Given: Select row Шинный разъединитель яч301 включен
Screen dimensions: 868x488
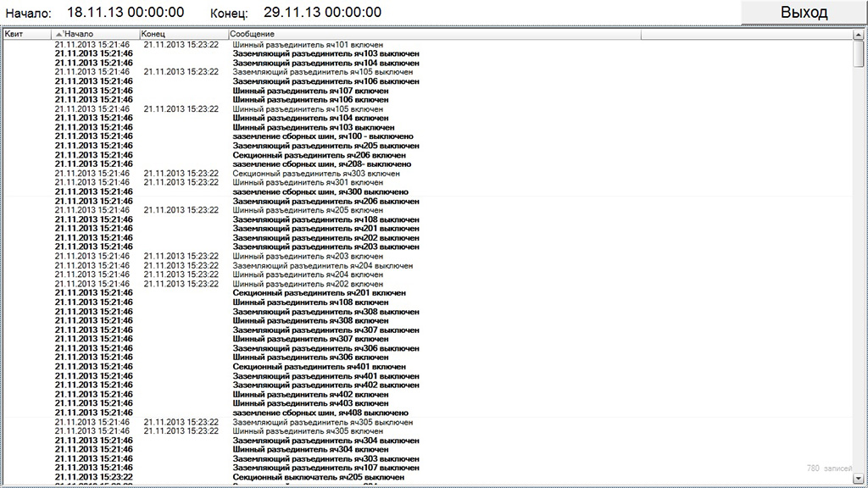Looking at the screenshot, I should click(427, 183).
